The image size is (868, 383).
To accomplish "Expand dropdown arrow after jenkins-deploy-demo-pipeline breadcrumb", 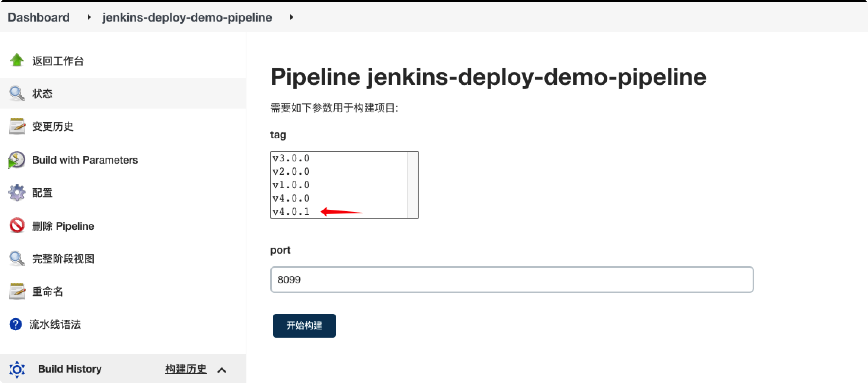I will click(x=291, y=17).
